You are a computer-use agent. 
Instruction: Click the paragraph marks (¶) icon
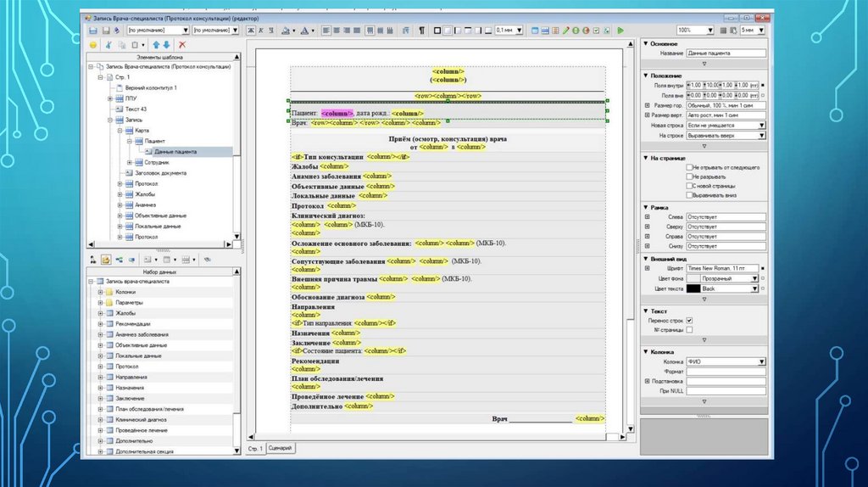(x=421, y=30)
